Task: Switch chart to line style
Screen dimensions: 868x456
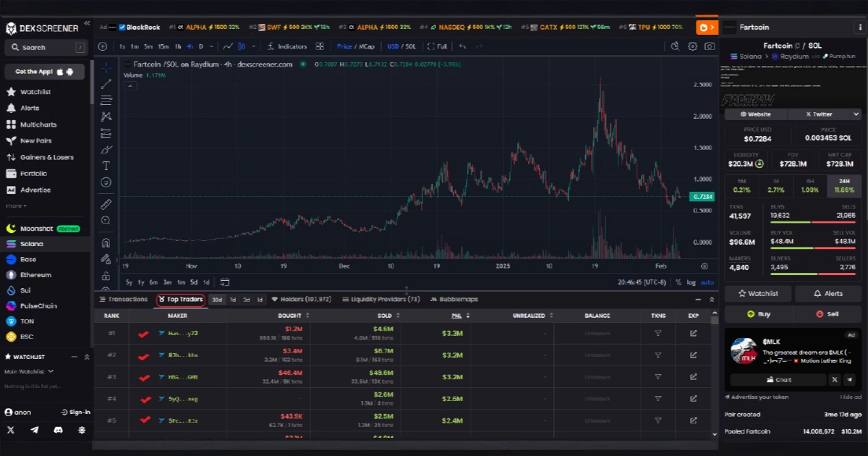Action: click(229, 46)
